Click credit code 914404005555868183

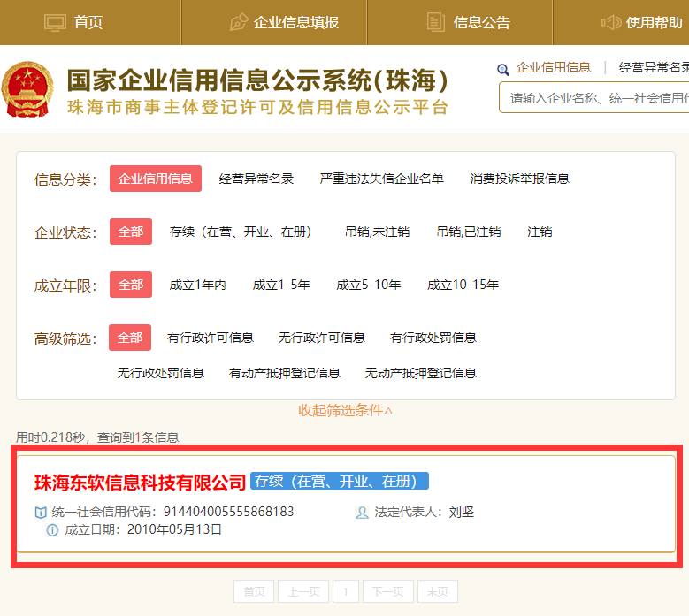[x=228, y=512]
